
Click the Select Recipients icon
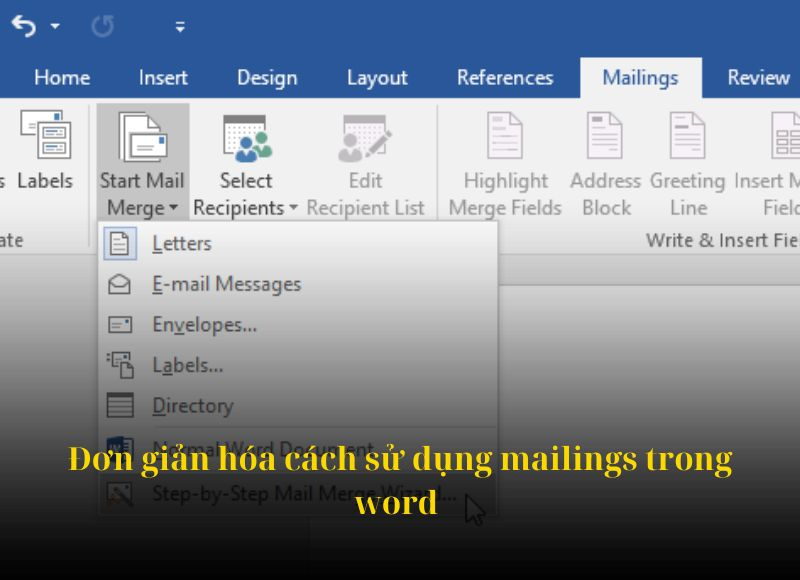246,138
